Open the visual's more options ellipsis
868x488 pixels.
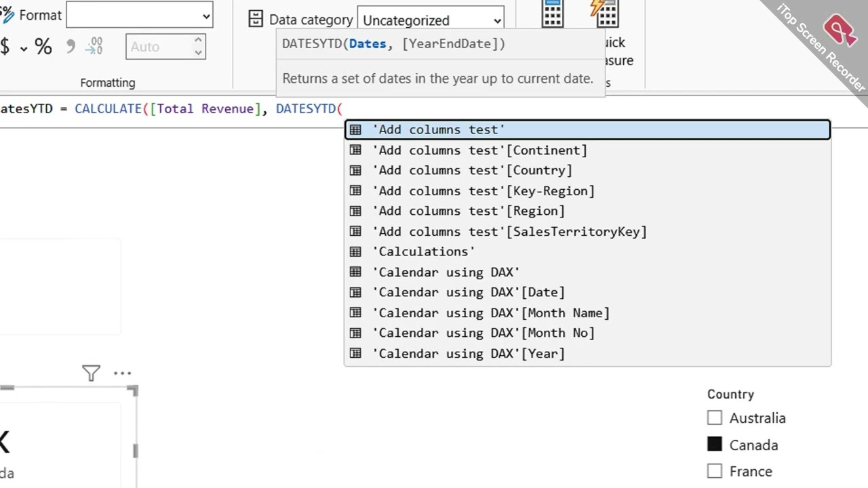point(123,373)
